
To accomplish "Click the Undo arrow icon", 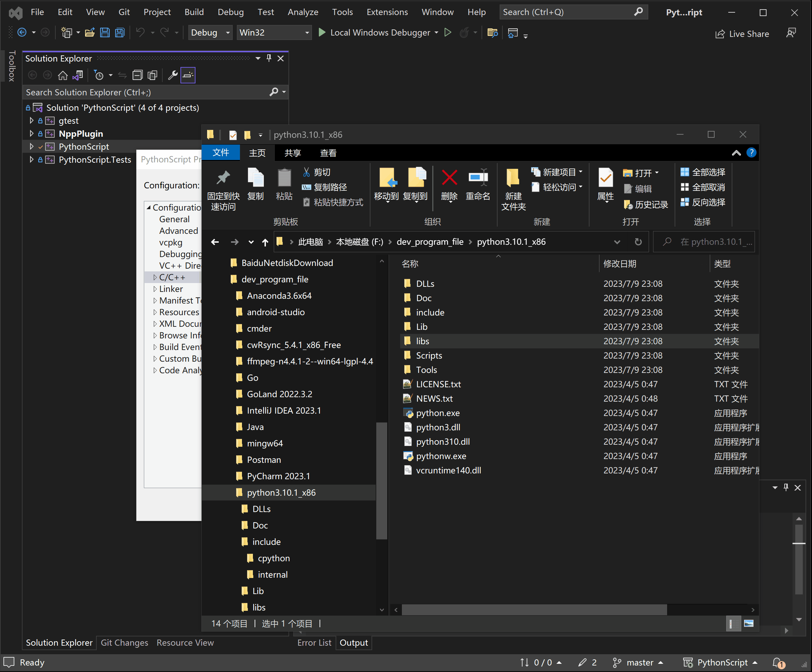I will [x=140, y=32].
